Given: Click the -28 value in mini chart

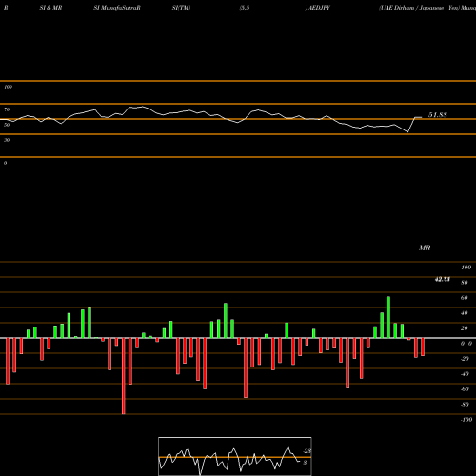Looking at the screenshot, I should pos(307,451).
